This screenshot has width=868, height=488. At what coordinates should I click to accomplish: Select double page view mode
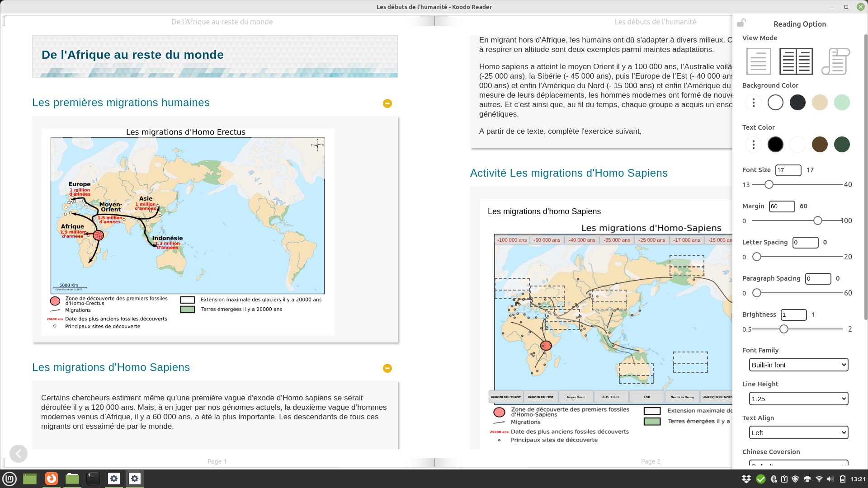coord(796,61)
